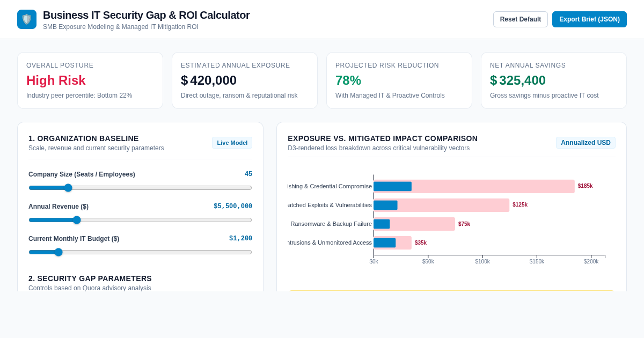Click the $35k bar label
The height and width of the screenshot is (338, 644).
coord(421,243)
